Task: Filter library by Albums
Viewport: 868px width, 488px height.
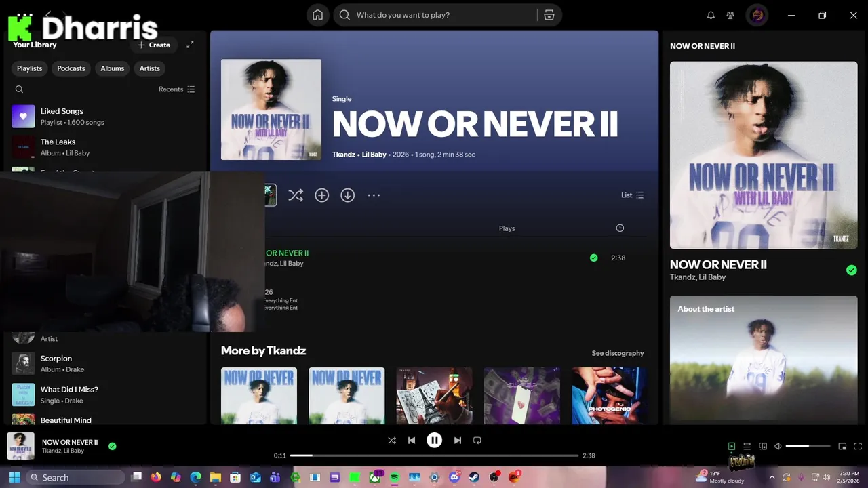Action: pos(113,68)
